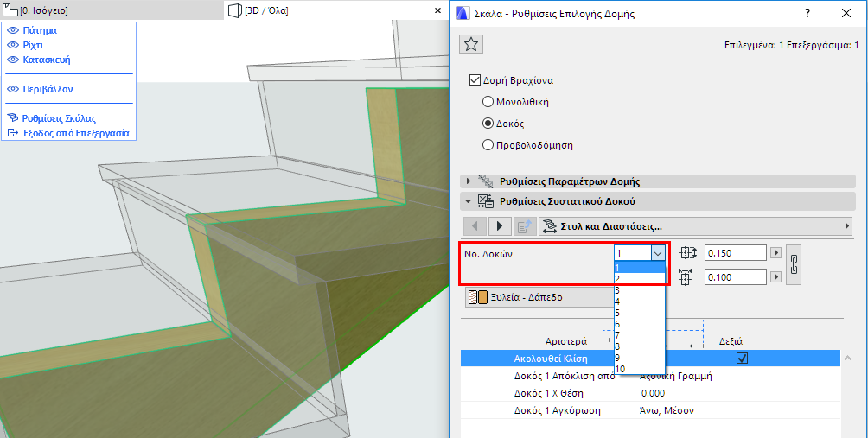Click the page up-level icon button
This screenshot has height=438, width=868.
(524, 225)
